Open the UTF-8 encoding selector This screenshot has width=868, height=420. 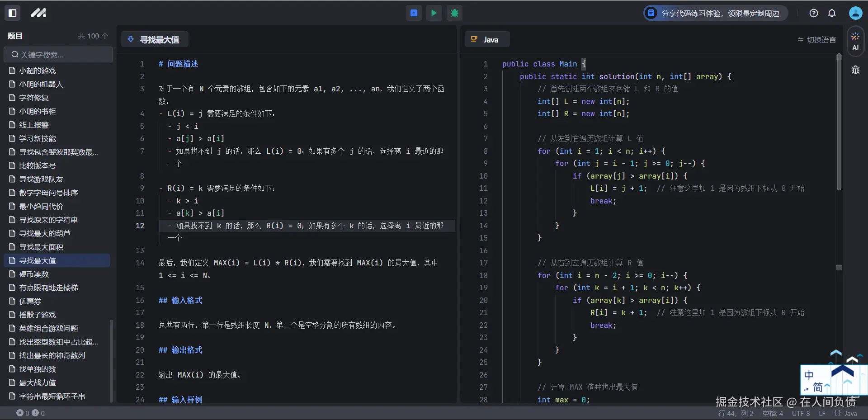[x=801, y=413]
